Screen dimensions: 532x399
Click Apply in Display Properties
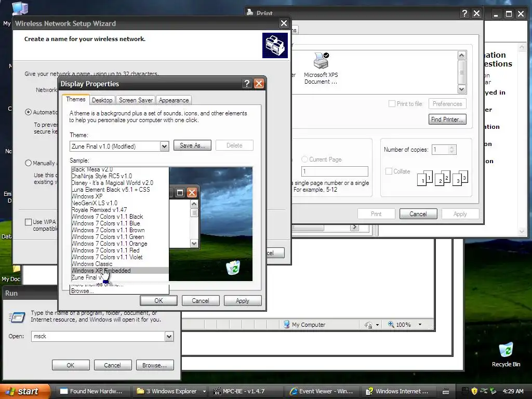(x=242, y=301)
